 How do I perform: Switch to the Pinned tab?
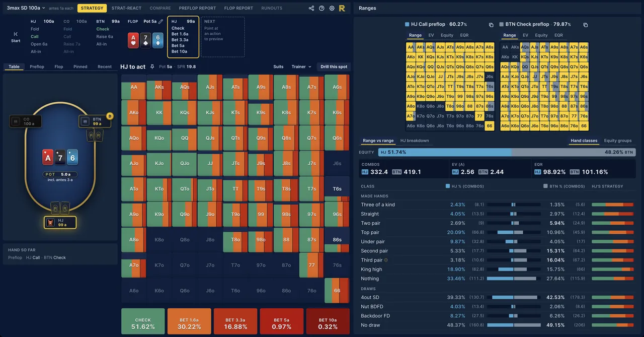(80, 66)
